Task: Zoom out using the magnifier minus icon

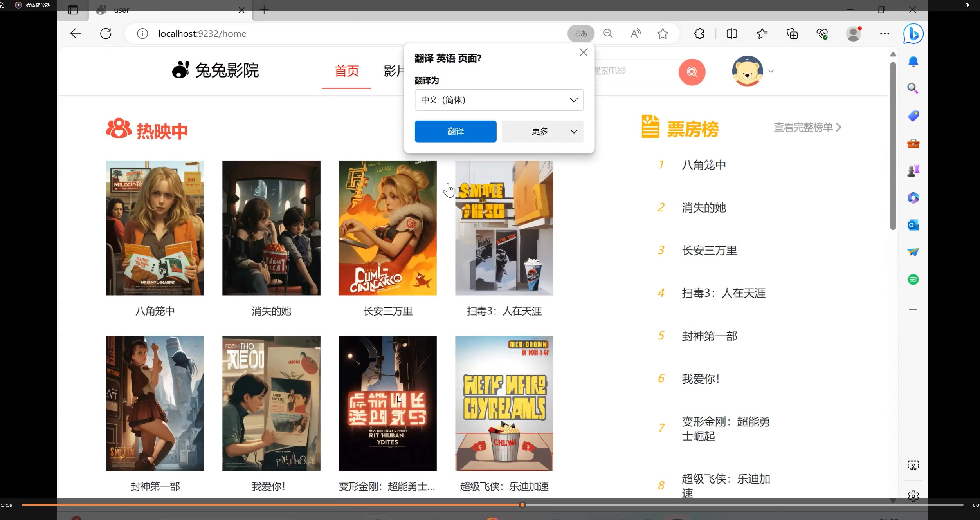Action: tap(608, 34)
